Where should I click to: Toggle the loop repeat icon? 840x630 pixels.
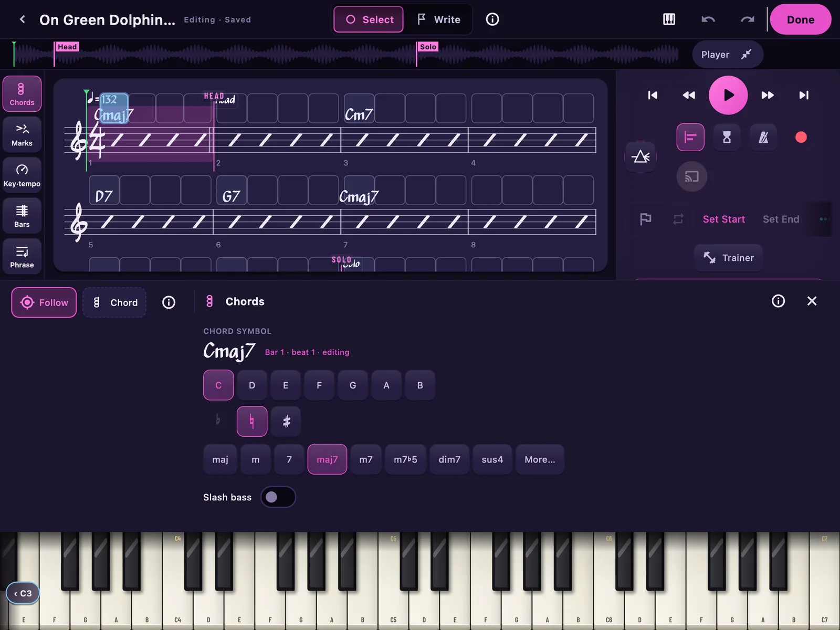tap(678, 219)
